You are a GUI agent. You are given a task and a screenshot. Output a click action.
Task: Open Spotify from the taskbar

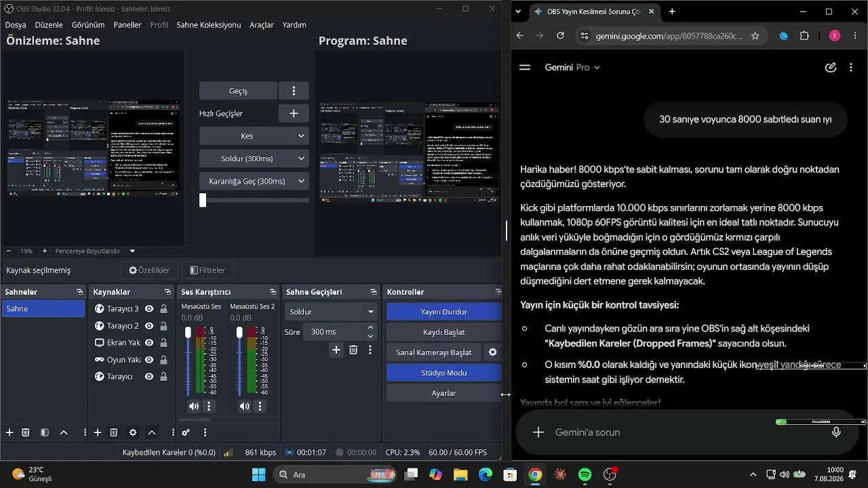585,474
